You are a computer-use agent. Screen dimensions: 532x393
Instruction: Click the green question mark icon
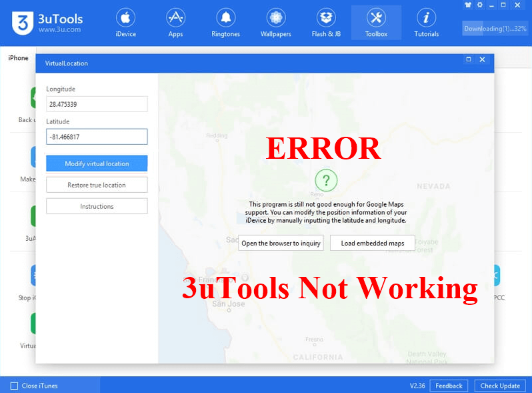coord(326,180)
